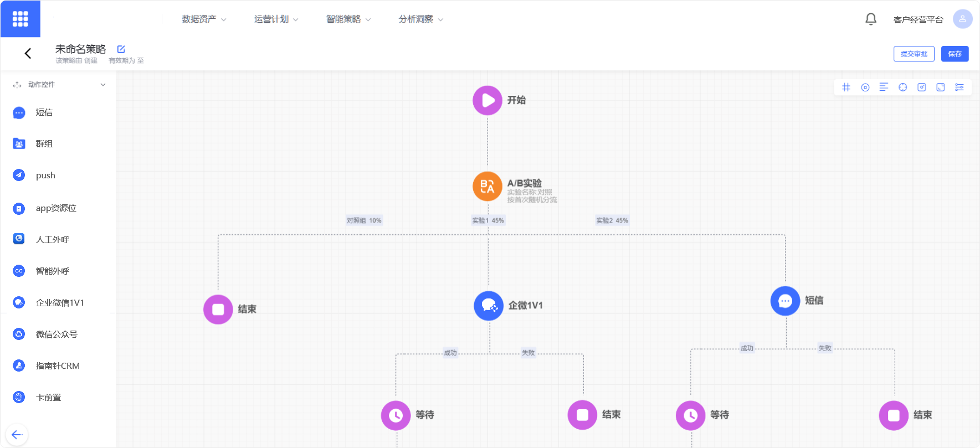The image size is (980, 448).
Task: Click the 客户经营平台 label
Action: tap(918, 19)
